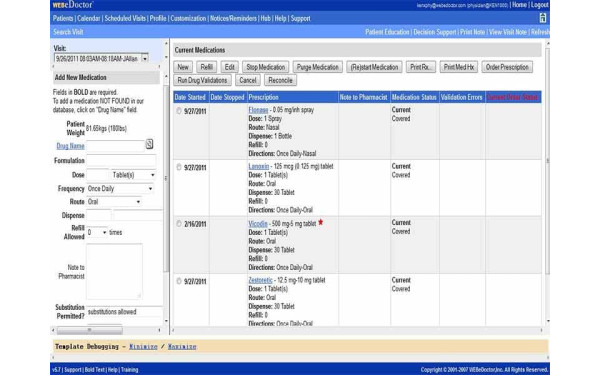Open the Visit date dropdown
Screen dimensions: 600x375
[x=145, y=59]
